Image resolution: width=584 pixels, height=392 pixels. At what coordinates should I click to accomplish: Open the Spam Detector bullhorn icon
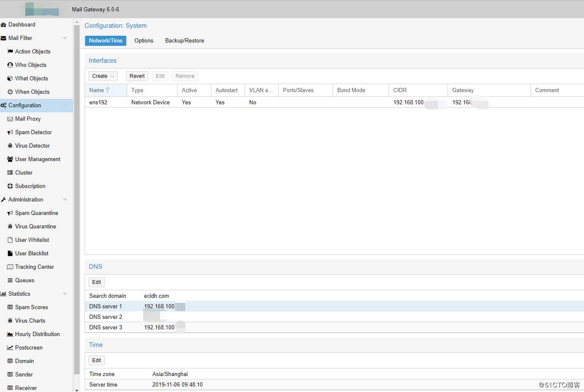point(10,132)
